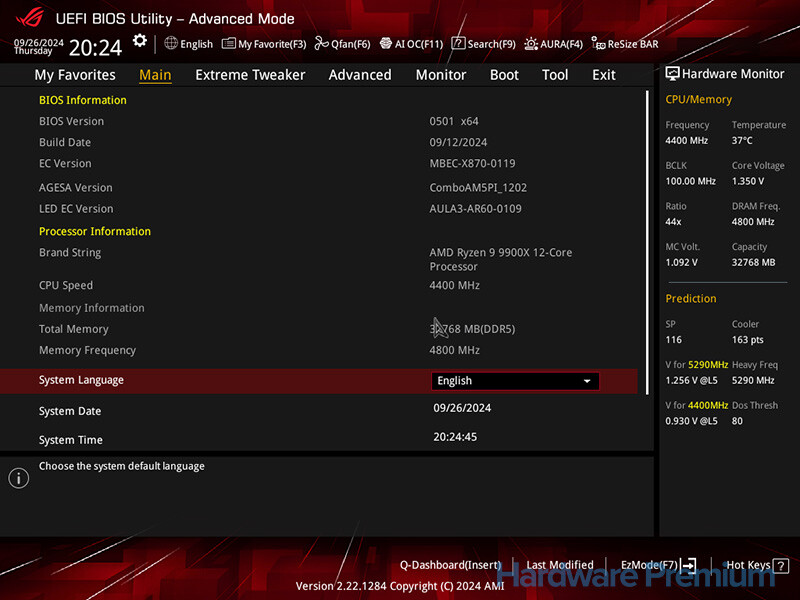Select the Build Date row
The width and height of the screenshot is (800, 600).
pos(318,142)
